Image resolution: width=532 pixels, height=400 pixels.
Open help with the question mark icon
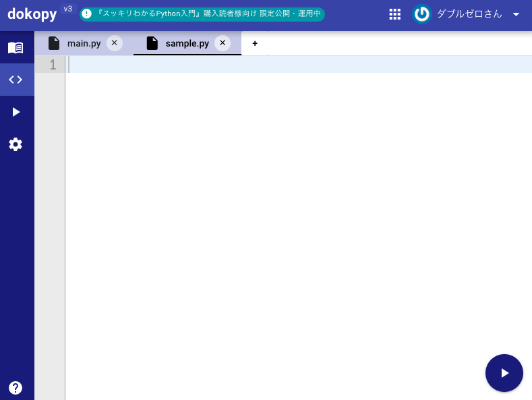click(16, 388)
